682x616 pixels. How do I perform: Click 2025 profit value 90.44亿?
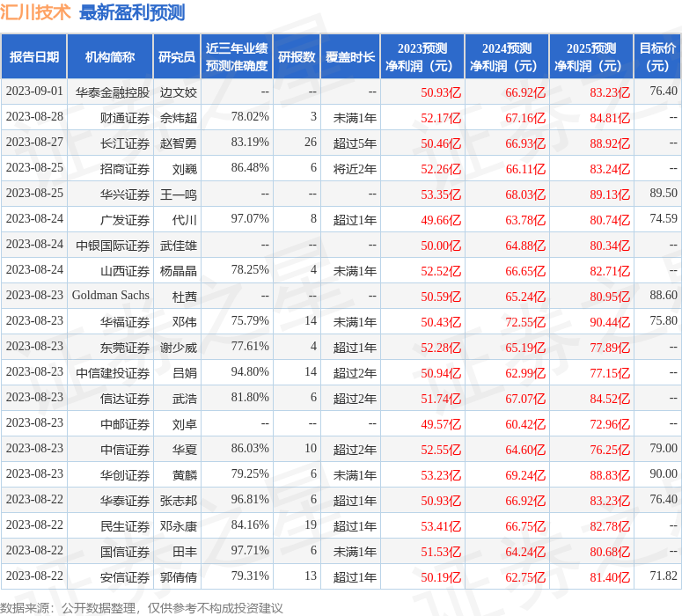[x=610, y=322]
